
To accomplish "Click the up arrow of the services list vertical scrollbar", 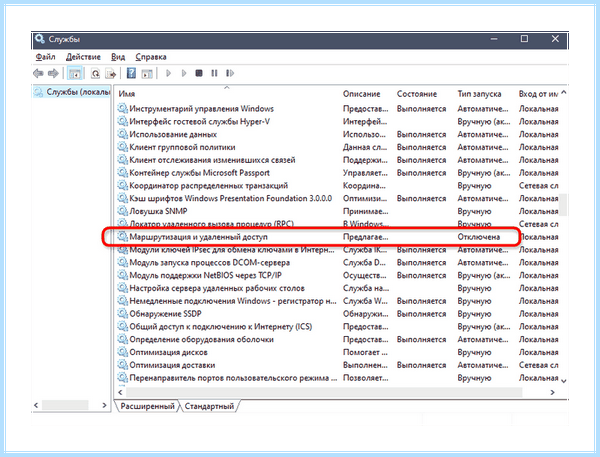I will 564,93.
